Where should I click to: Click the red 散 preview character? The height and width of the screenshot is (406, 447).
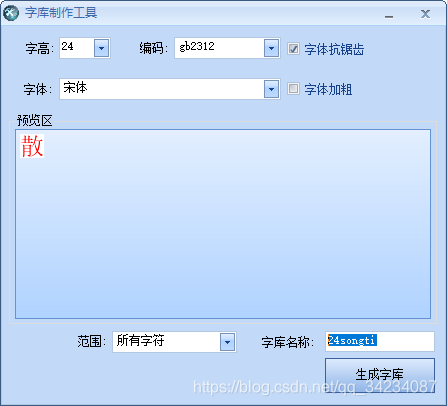(32, 146)
